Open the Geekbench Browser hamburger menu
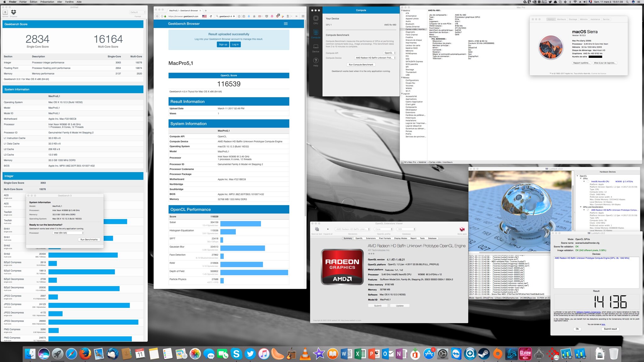 286,24
